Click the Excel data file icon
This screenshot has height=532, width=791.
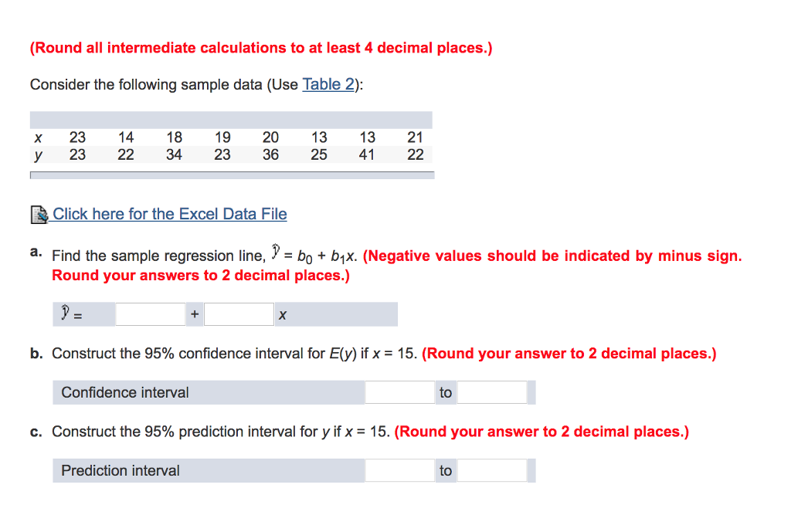coord(39,214)
